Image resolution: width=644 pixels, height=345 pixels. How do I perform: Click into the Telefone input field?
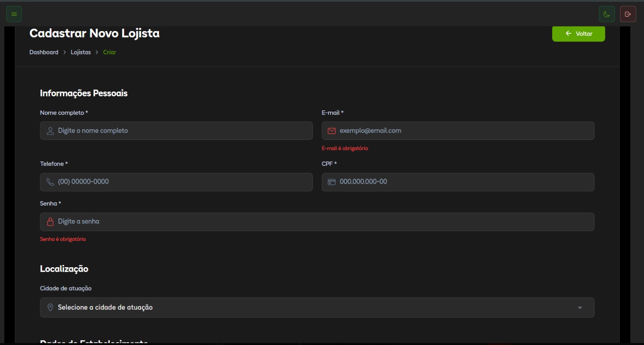click(181, 182)
